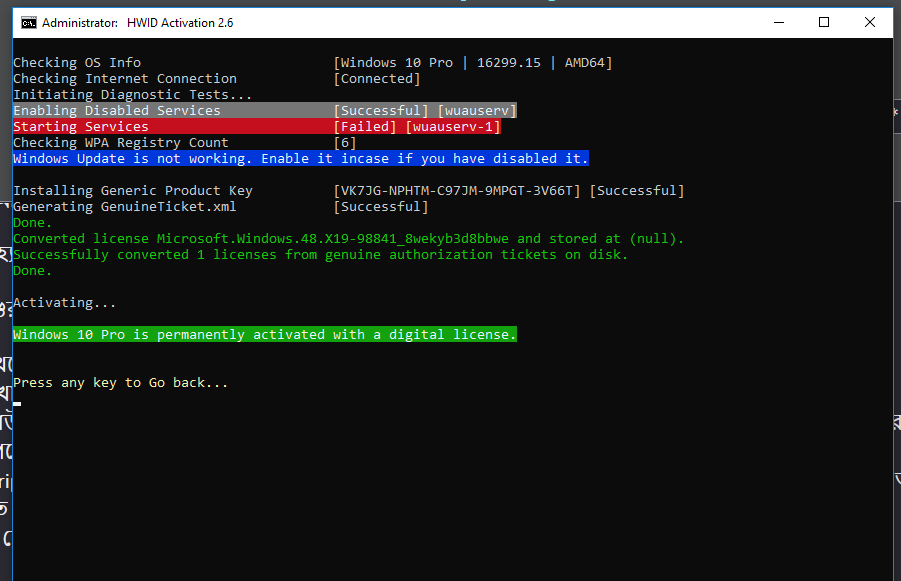Maximize the HWID Activation window
901x581 pixels.
click(x=823, y=22)
